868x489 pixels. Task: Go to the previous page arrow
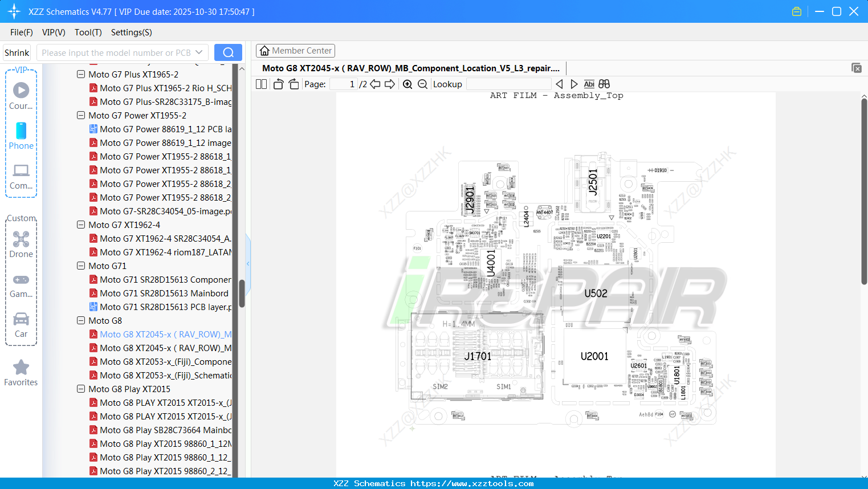[x=375, y=84]
